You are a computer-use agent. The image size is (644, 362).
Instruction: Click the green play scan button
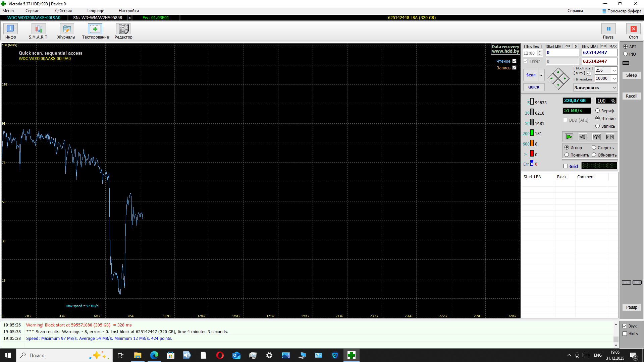tap(569, 137)
